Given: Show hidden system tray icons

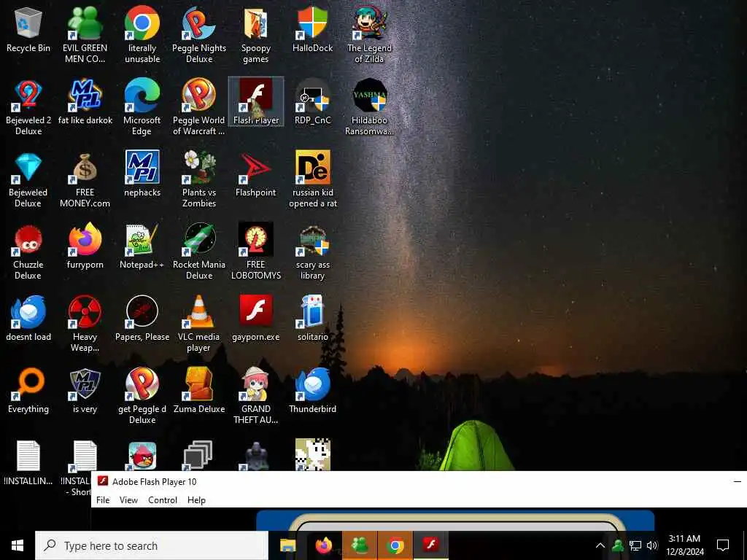Looking at the screenshot, I should (x=600, y=545).
